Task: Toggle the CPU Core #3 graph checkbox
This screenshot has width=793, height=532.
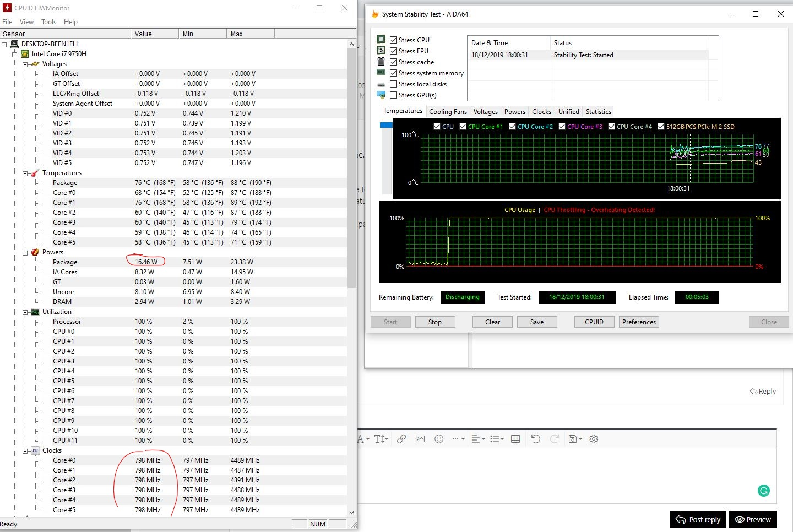Action: (562, 126)
